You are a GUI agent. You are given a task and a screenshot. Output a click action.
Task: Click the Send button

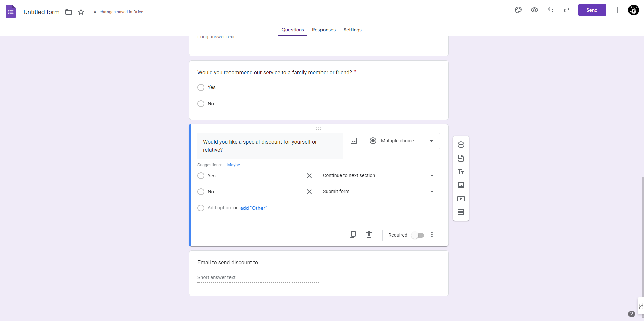pos(592,10)
